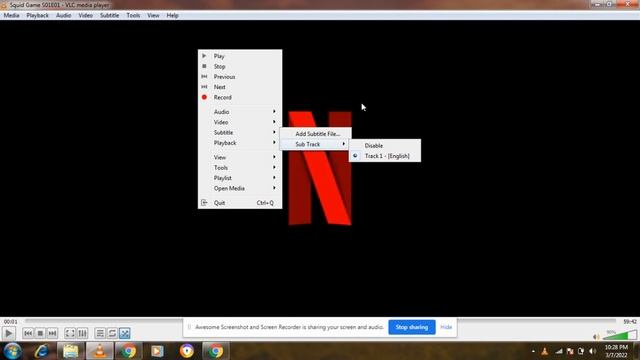
Task: Adjust the green volume slider
Action: click(x=620, y=336)
